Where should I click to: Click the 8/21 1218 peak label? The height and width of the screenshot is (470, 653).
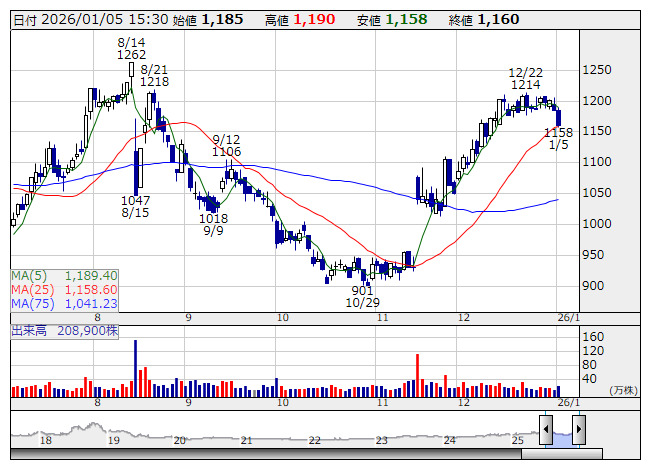click(154, 75)
